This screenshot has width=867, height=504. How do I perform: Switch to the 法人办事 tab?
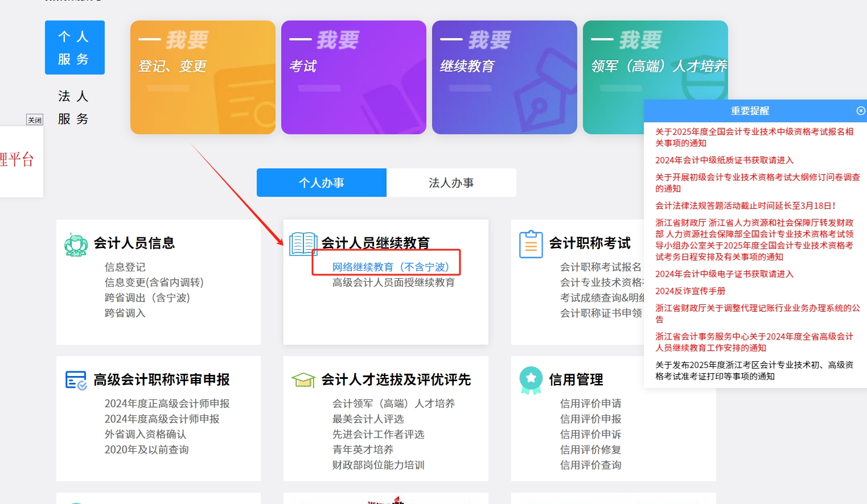tap(452, 183)
